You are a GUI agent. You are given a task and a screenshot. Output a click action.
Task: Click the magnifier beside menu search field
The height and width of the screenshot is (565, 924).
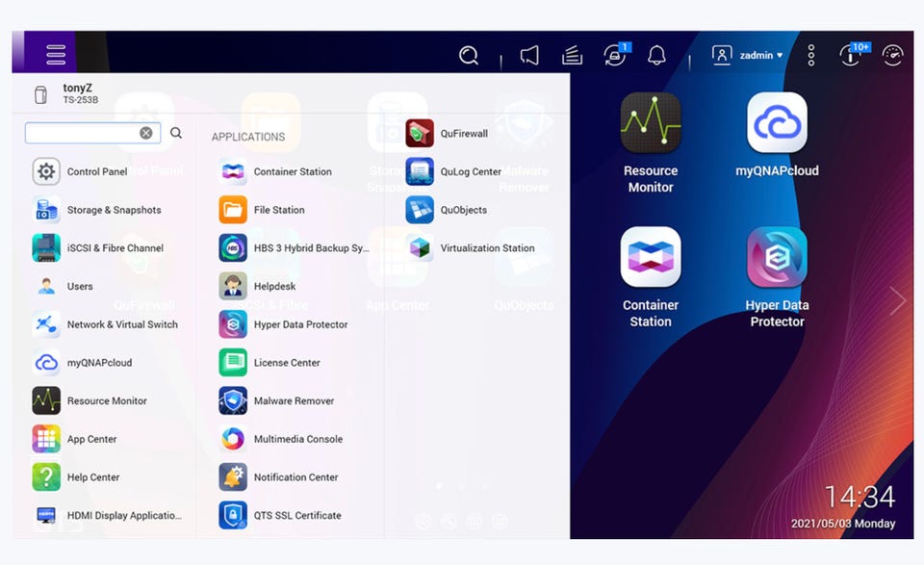(176, 133)
